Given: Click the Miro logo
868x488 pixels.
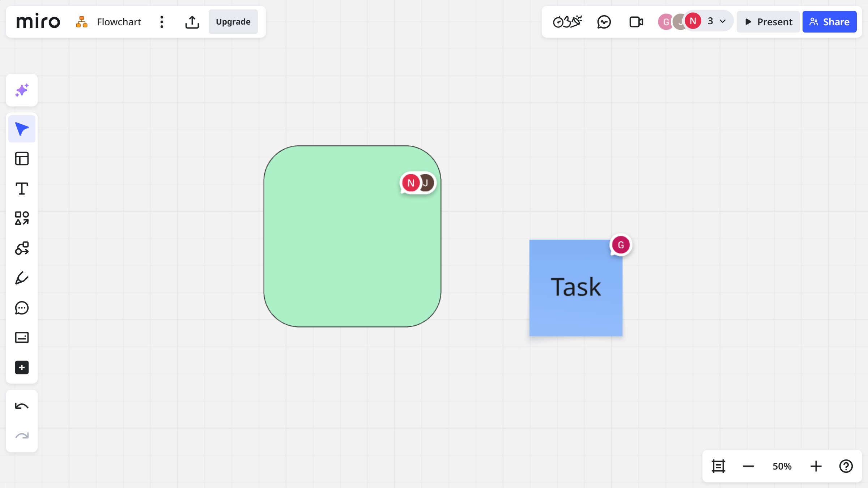Looking at the screenshot, I should click(x=38, y=22).
